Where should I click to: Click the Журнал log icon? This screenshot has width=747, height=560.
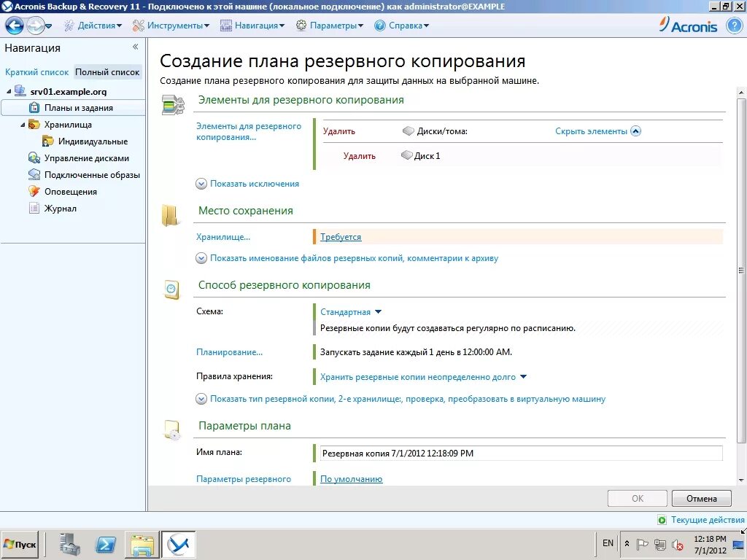(x=34, y=208)
